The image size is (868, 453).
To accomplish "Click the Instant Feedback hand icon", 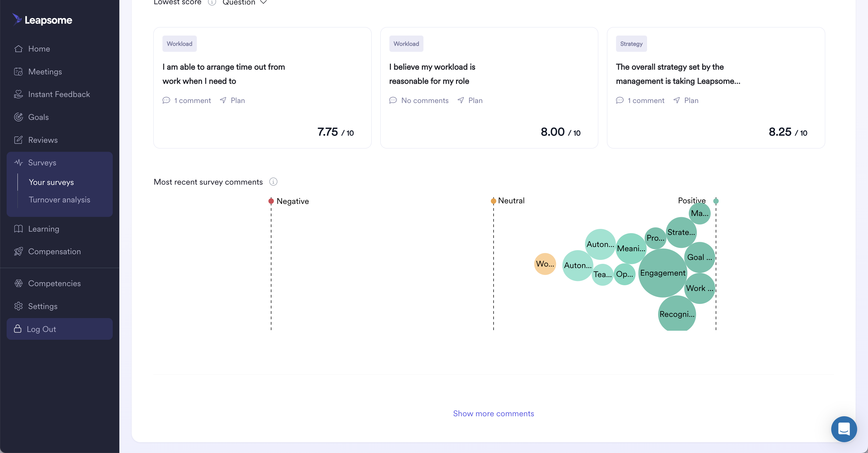I will click(18, 94).
